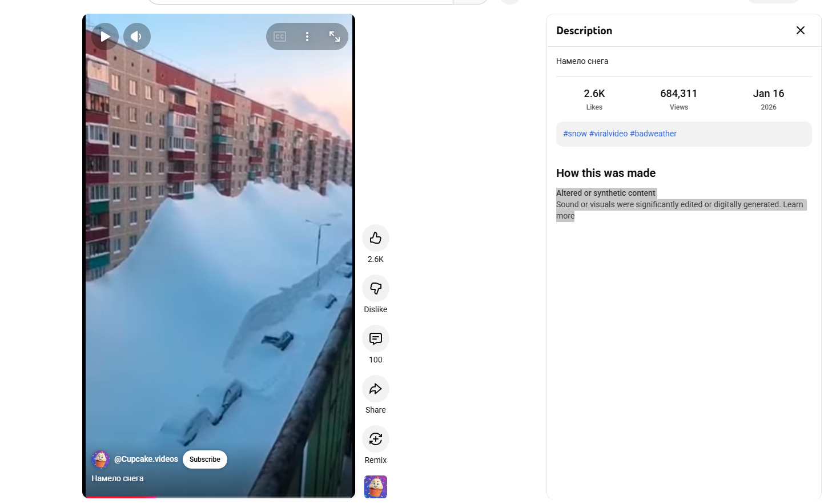824x504 pixels.
Task: Close the Description panel
Action: click(800, 30)
